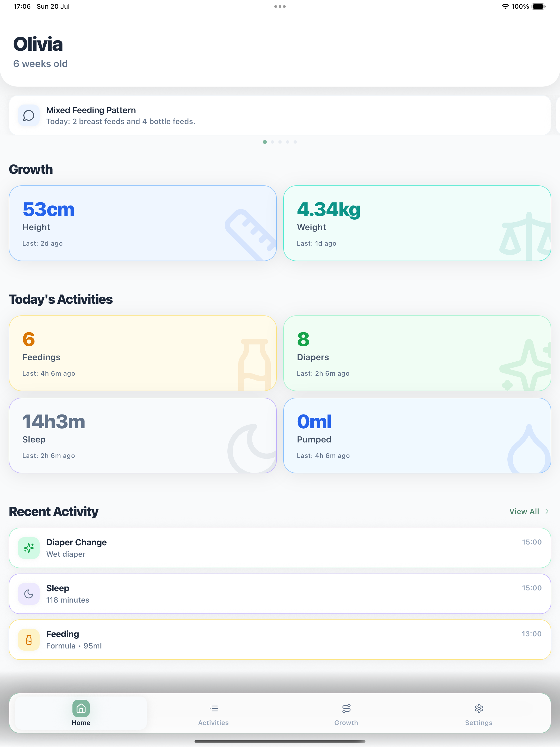Screen dimensions: 560x747
Task: Tap the Olivia name heading
Action: (x=38, y=44)
